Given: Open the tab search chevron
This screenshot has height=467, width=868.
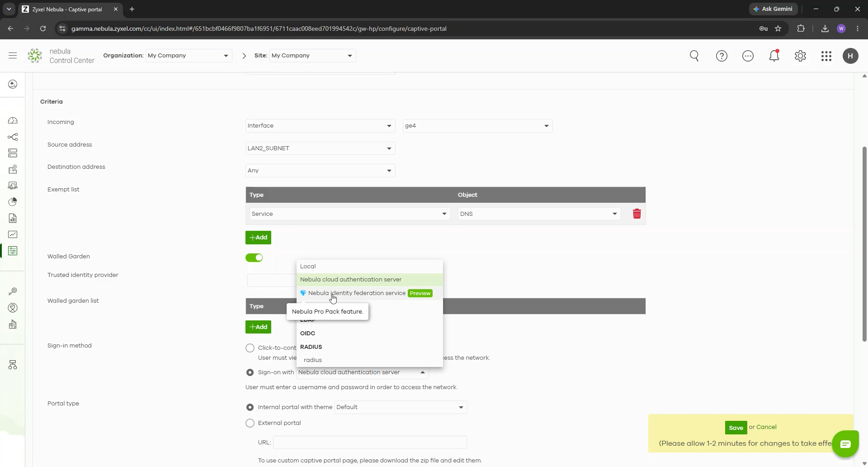Looking at the screenshot, I should click(9, 9).
